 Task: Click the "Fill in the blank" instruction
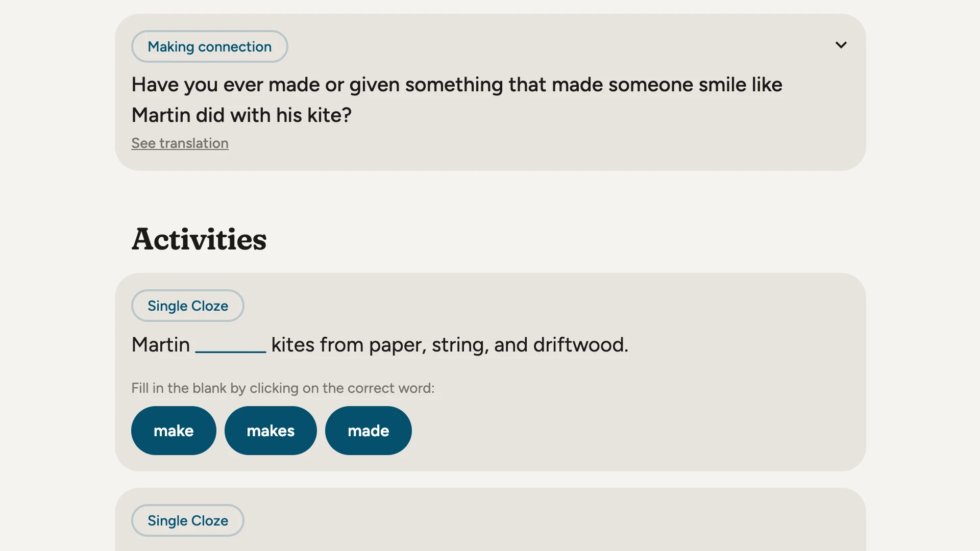coord(283,388)
